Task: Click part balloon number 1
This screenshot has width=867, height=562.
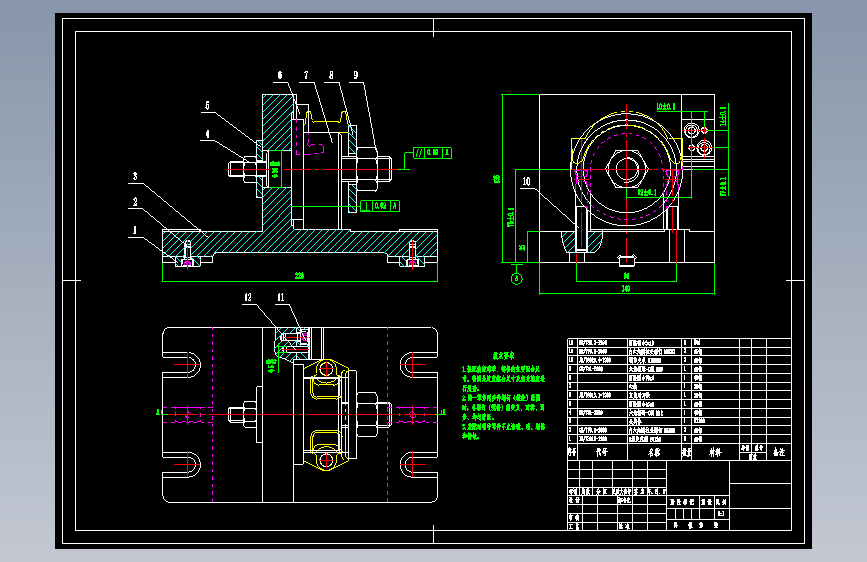Action: 134,230
